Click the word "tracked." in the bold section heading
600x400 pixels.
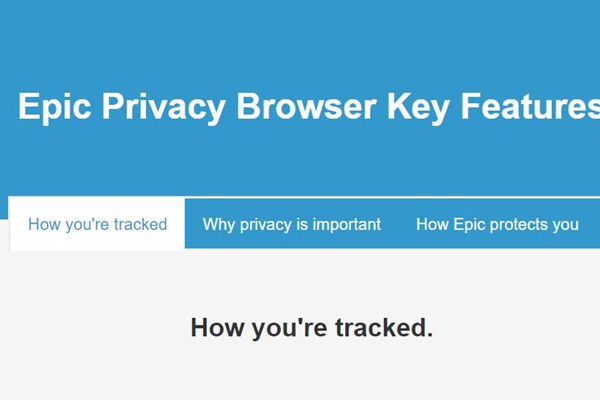click(385, 327)
